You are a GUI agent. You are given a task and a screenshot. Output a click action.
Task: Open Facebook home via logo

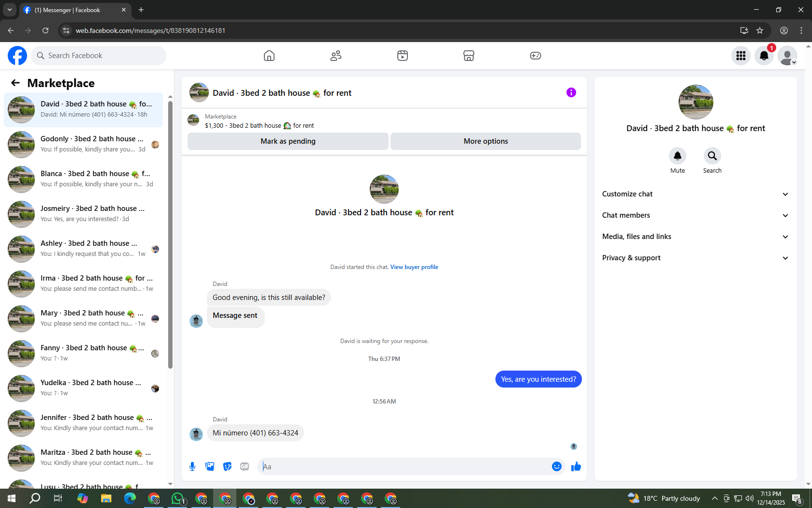point(17,56)
